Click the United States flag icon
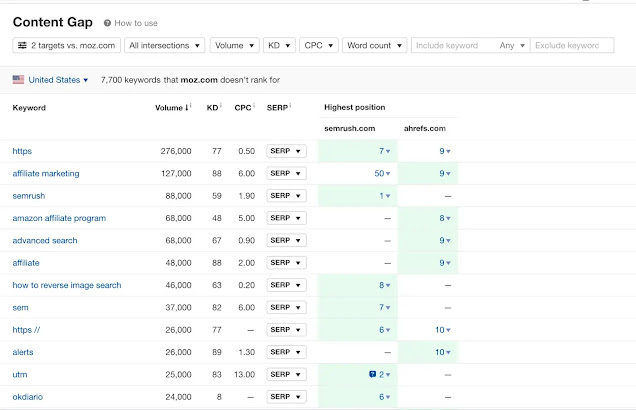Image resolution: width=636 pixels, height=410 pixels. click(x=18, y=79)
